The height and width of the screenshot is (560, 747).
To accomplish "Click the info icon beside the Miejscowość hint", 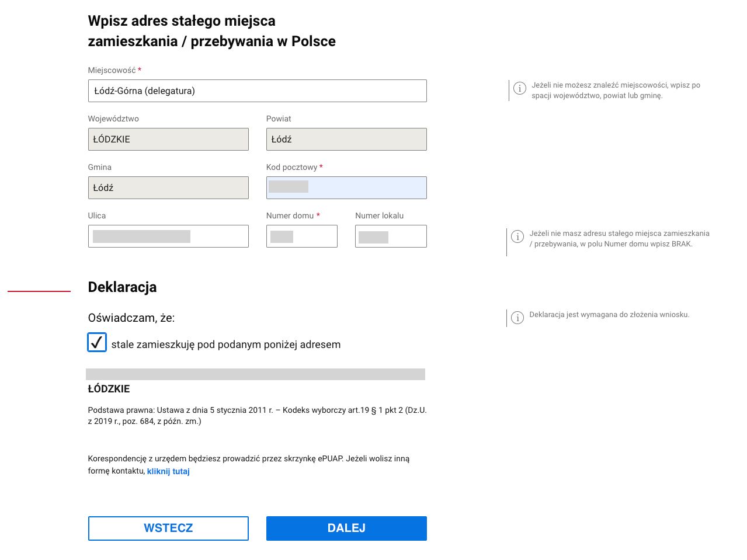I will click(519, 88).
